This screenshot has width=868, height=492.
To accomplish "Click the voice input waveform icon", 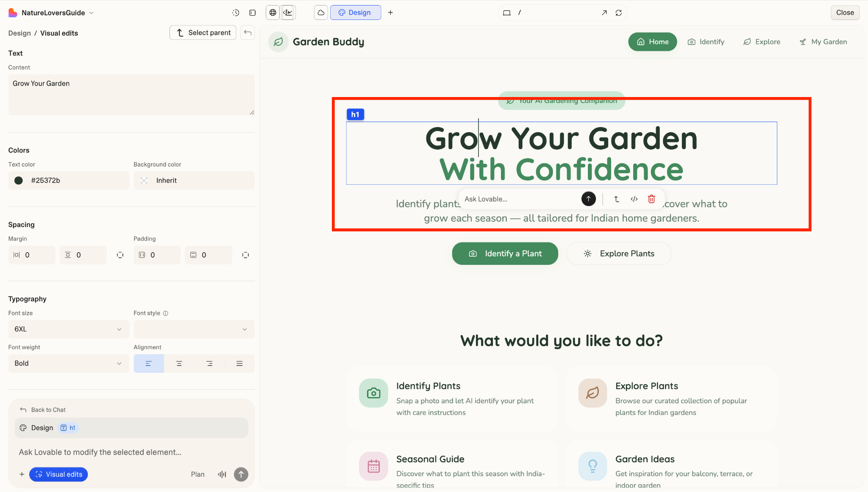I will 222,474.
